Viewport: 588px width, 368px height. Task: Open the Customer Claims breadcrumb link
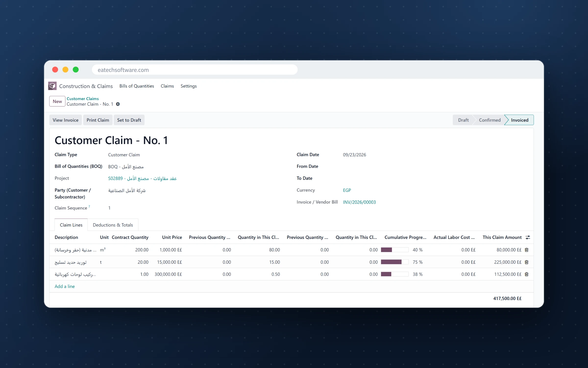pyautogui.click(x=83, y=99)
